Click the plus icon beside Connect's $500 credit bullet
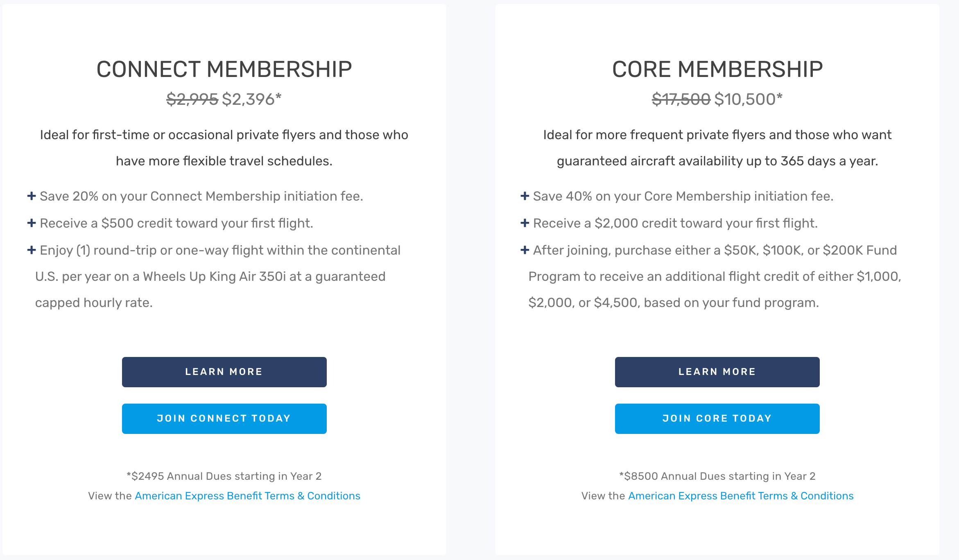This screenshot has height=560, width=959. 31,223
